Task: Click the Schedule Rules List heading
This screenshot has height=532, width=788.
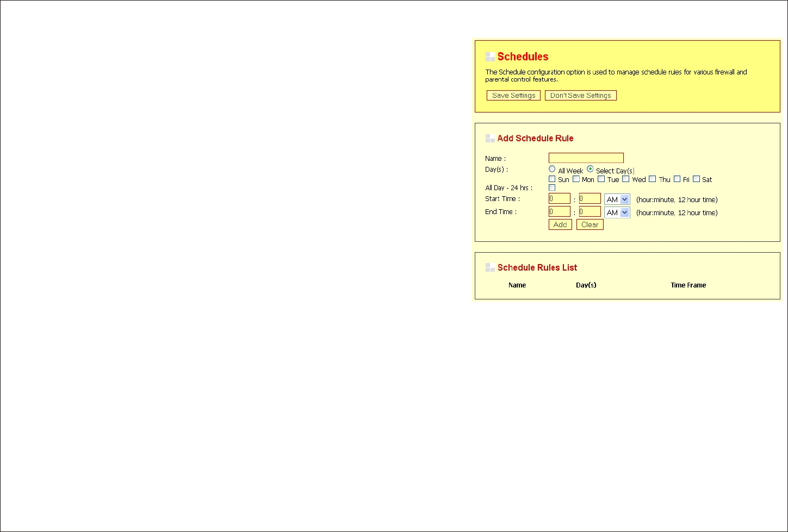Action: [x=537, y=267]
